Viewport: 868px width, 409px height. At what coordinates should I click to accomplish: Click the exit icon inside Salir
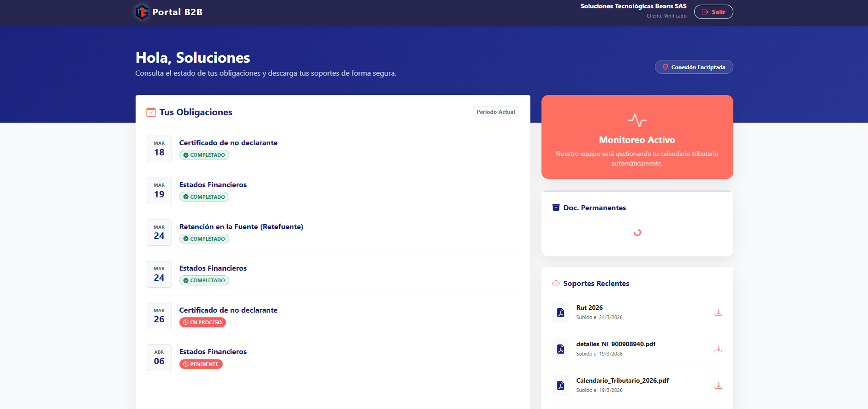(705, 12)
